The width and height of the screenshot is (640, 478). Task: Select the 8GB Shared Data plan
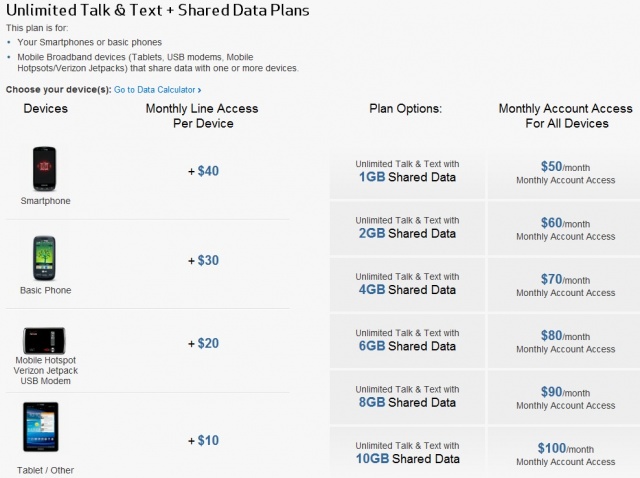(x=407, y=396)
